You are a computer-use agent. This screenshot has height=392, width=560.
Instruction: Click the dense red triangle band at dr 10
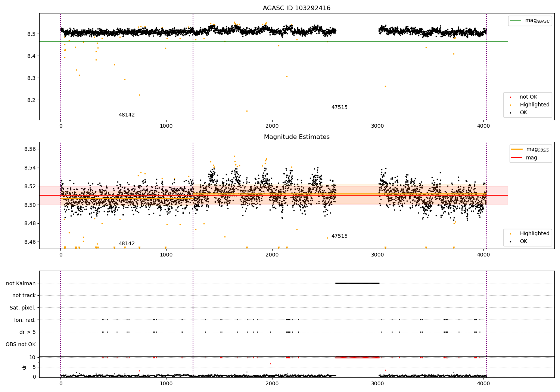tap(357, 357)
